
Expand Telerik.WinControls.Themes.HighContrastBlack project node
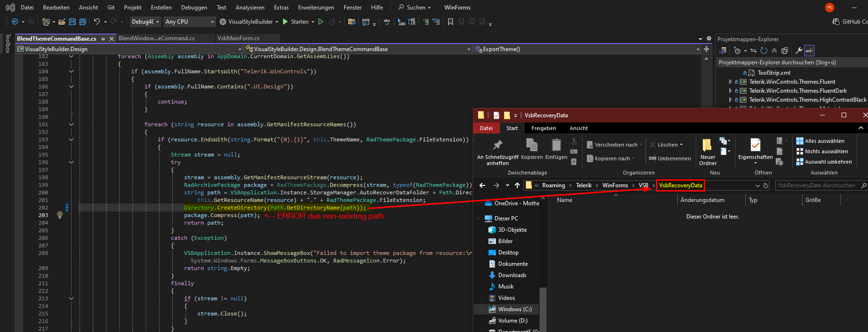[730, 100]
